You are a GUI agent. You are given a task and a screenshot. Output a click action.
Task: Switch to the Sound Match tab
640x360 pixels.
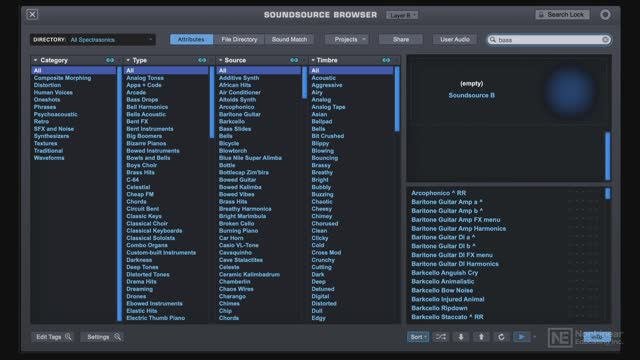click(289, 40)
